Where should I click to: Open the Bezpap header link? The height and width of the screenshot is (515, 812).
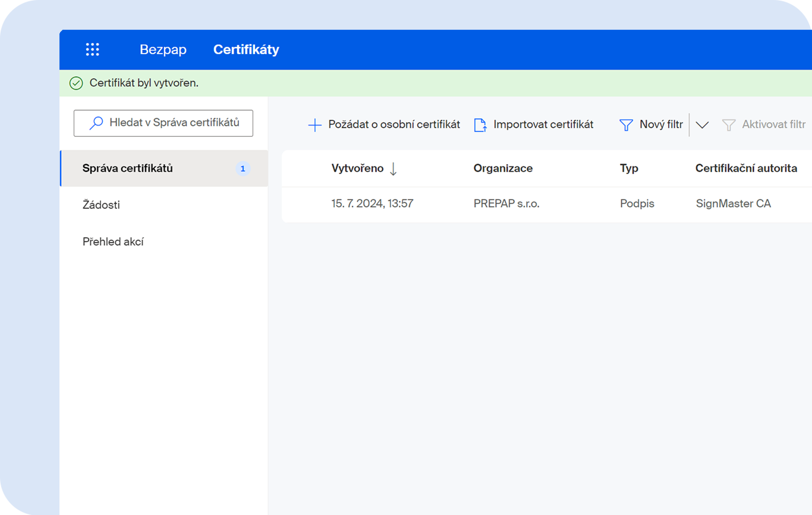[x=163, y=50]
